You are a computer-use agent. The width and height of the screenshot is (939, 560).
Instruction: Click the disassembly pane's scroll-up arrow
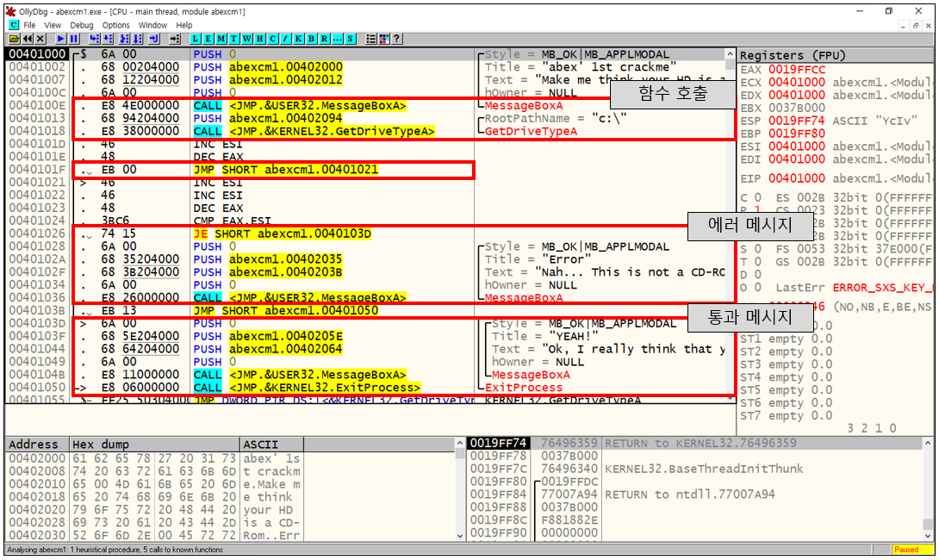pyautogui.click(x=730, y=54)
